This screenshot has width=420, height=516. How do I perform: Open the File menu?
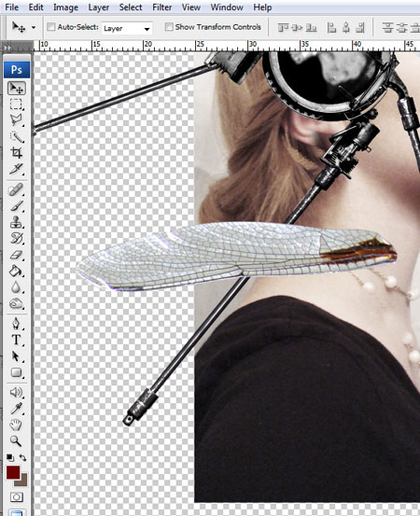point(12,7)
